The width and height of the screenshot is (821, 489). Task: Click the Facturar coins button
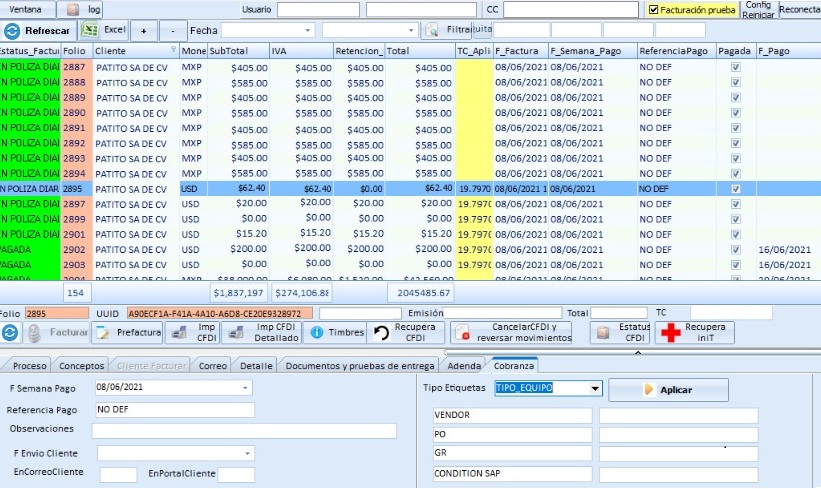(x=57, y=332)
